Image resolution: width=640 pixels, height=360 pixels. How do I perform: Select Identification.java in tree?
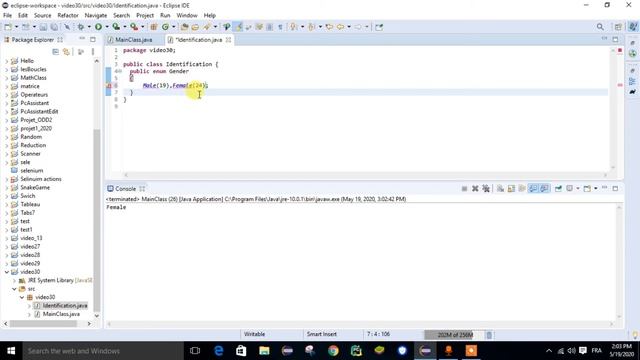pos(65,305)
